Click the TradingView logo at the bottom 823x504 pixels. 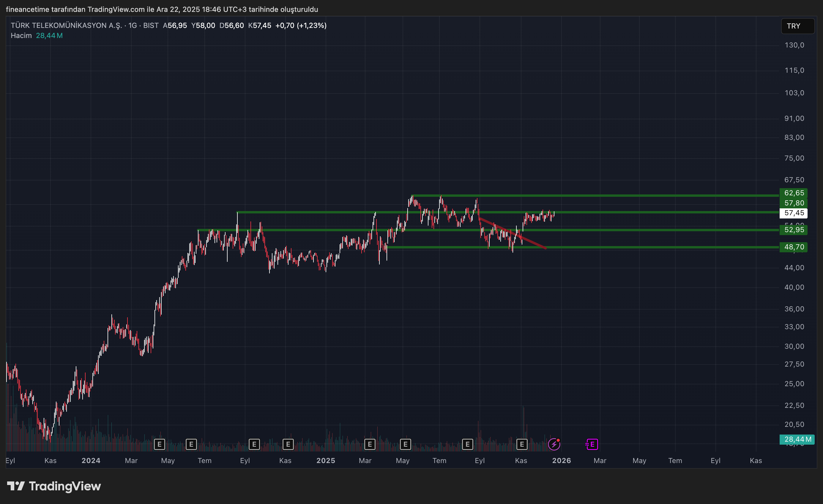pos(54,486)
